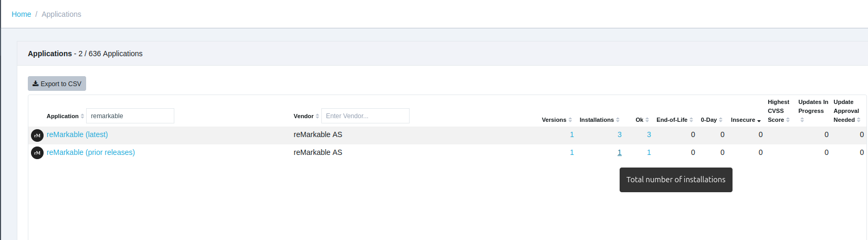Screen dimensions: 868x240
Task: Click the reMarkable (latest) app icon
Action: 37,135
